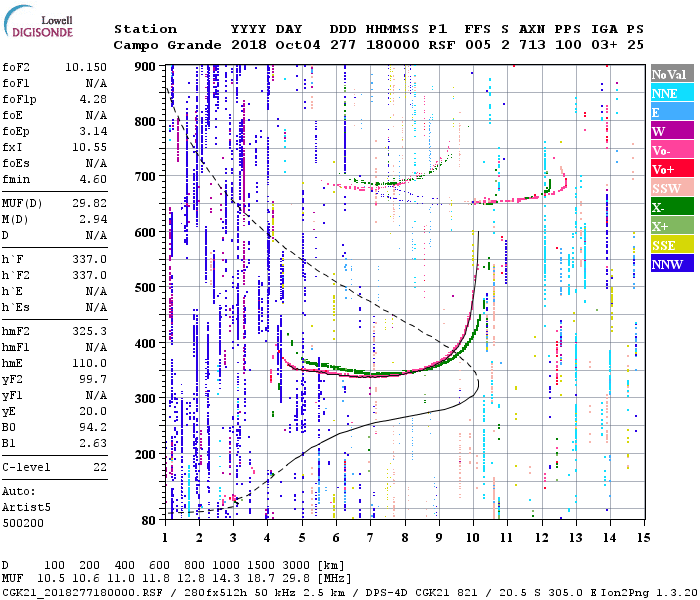Click the MUF 10.5 MHz table value

click(51, 578)
